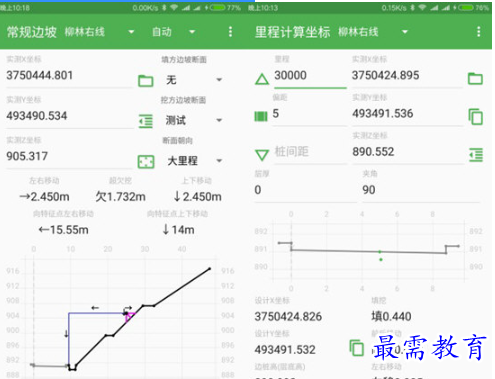The height and width of the screenshot is (379, 495).
Task: Select the 填0.440 fill value
Action: [391, 316]
